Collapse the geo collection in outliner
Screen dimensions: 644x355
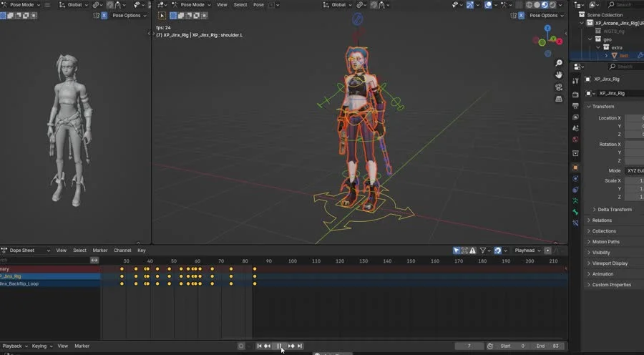tap(590, 39)
